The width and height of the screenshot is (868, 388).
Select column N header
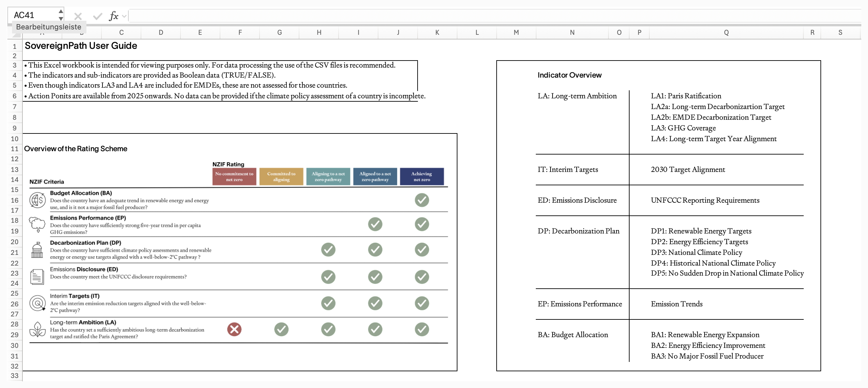coord(572,33)
